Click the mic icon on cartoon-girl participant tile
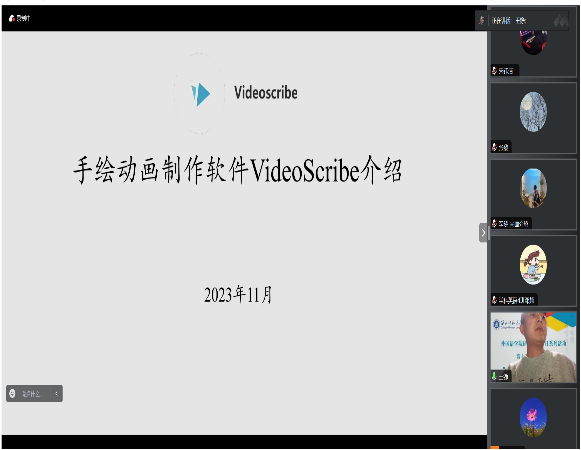Screen dimensions: 581x450 coord(494,300)
